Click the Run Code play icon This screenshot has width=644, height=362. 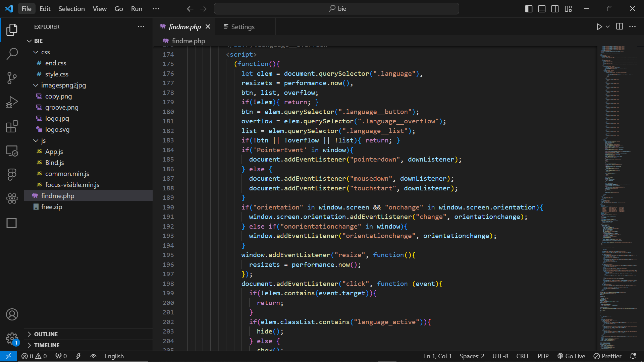point(599,27)
